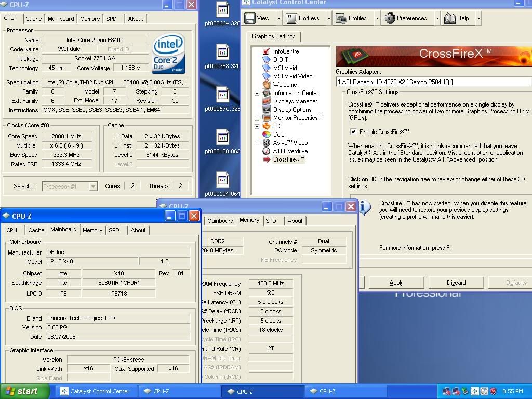Select desktop file pt00067C.328
Image resolution: width=532 pixels, height=399 pixels.
point(222,99)
